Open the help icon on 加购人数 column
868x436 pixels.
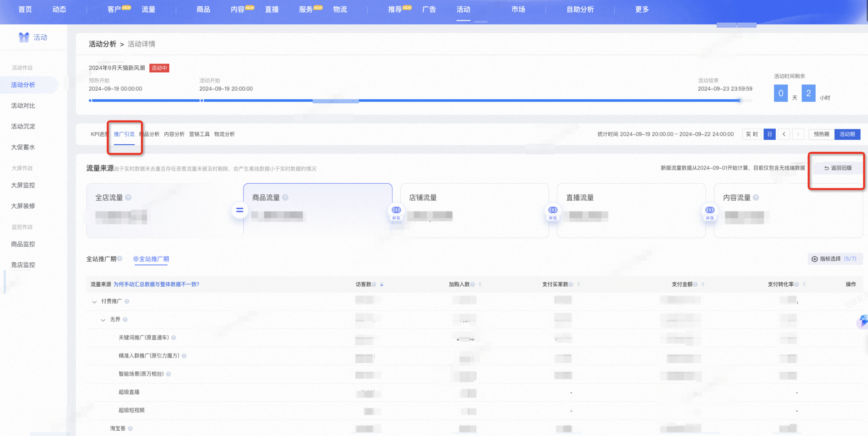472,284
